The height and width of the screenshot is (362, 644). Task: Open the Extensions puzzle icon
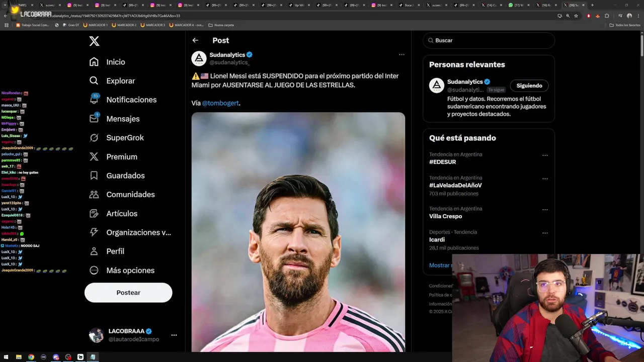click(607, 16)
